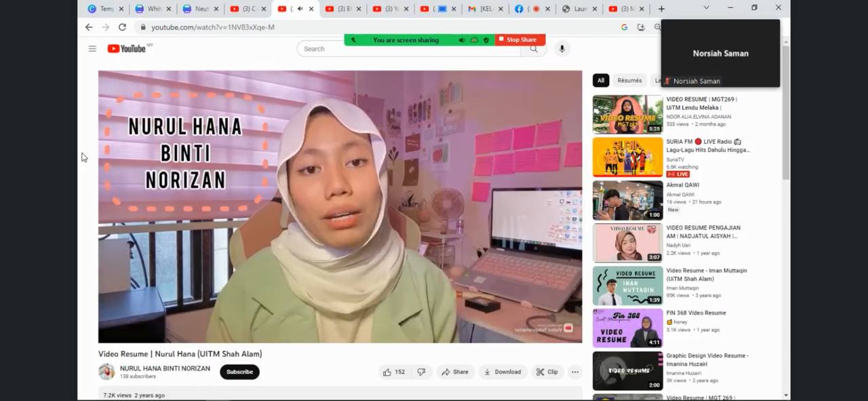Image resolution: width=868 pixels, height=401 pixels.
Task: Go back using the browser back arrow
Action: (89, 27)
